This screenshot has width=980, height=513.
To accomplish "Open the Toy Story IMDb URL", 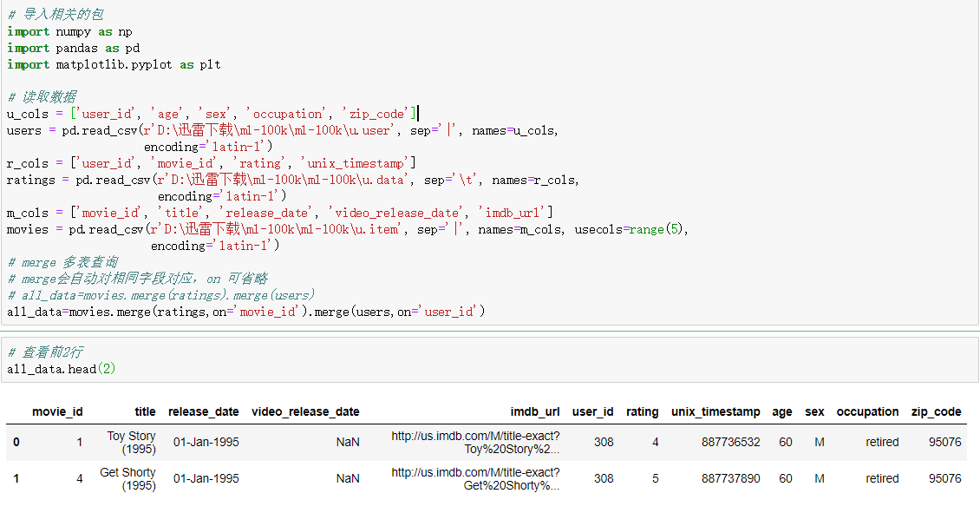I will 475,443.
